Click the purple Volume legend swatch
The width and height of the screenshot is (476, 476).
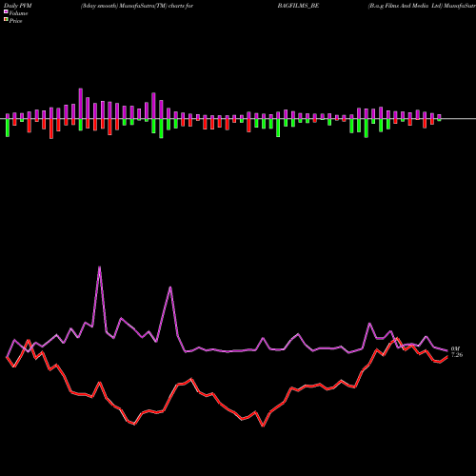point(6,11)
